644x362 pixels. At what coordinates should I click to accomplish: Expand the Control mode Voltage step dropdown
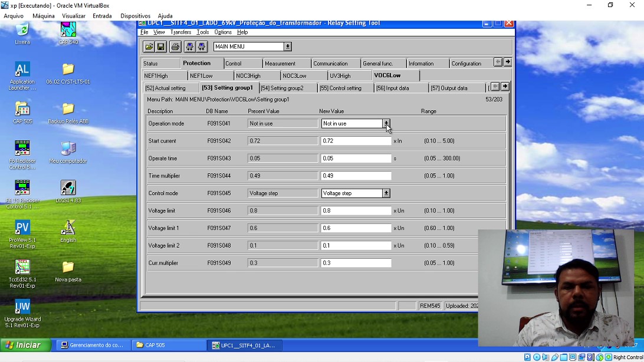386,193
